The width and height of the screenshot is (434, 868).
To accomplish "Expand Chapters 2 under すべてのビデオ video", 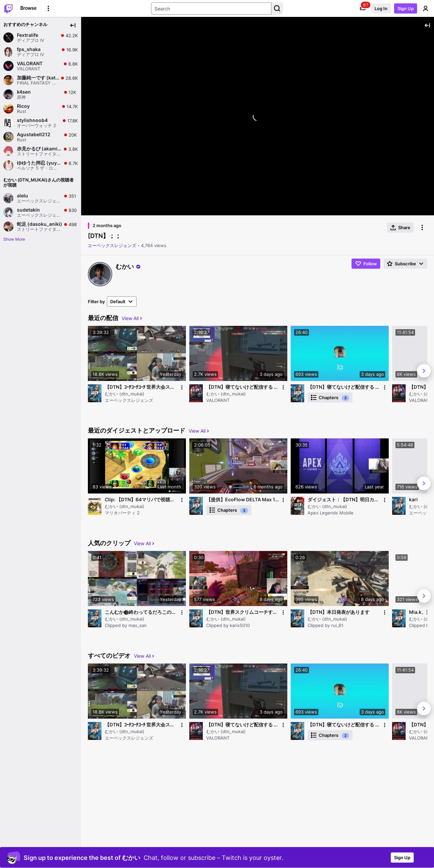I will pos(330,736).
